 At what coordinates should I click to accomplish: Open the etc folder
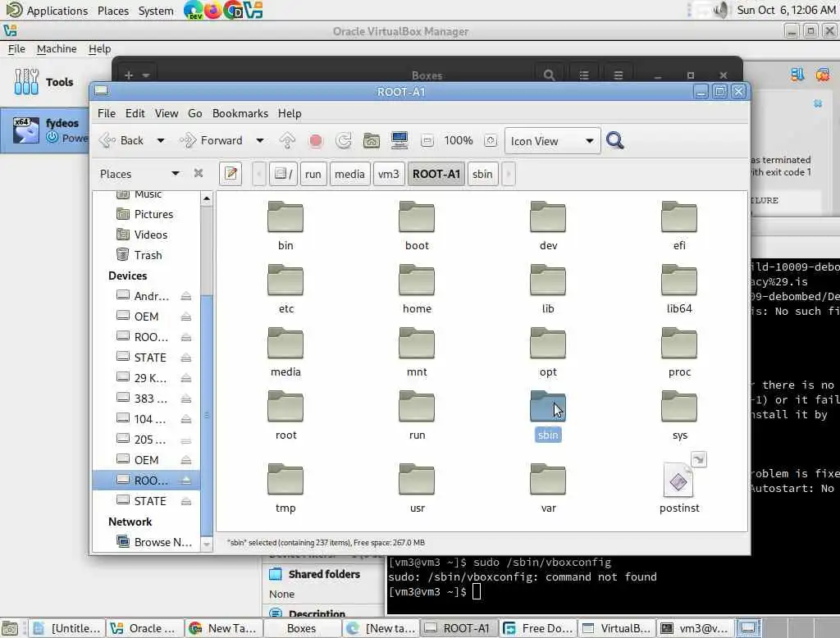(x=285, y=280)
